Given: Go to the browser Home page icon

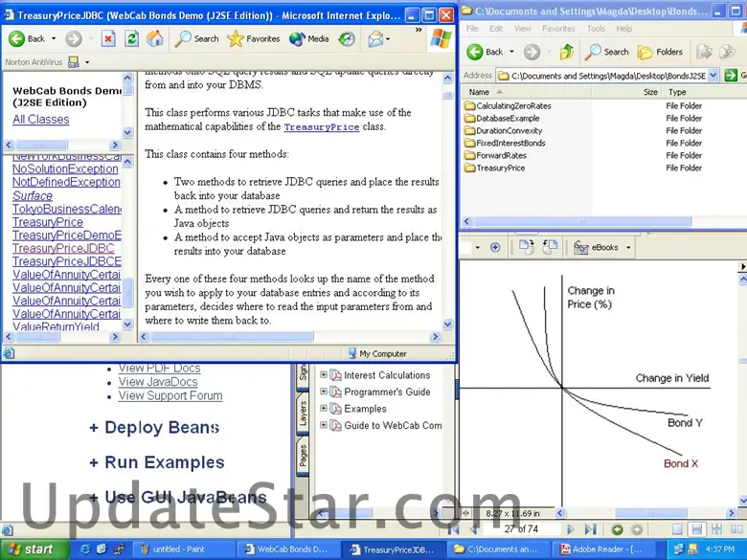Looking at the screenshot, I should tap(155, 39).
